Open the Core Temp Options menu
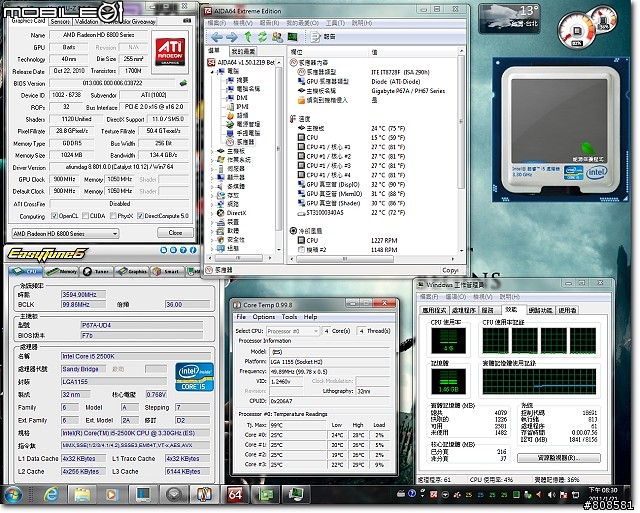The height and width of the screenshot is (513, 640). pyautogui.click(x=263, y=317)
